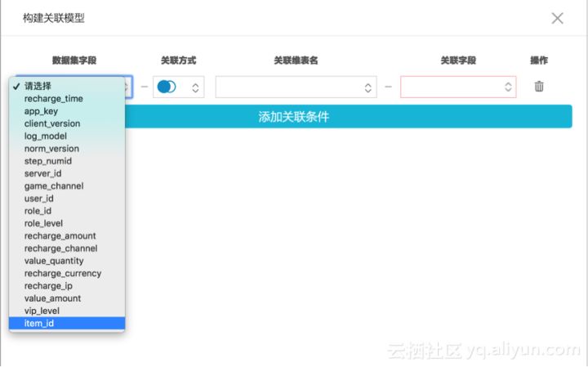
Task: Click the join type Venn diagram icon
Action: click(167, 87)
